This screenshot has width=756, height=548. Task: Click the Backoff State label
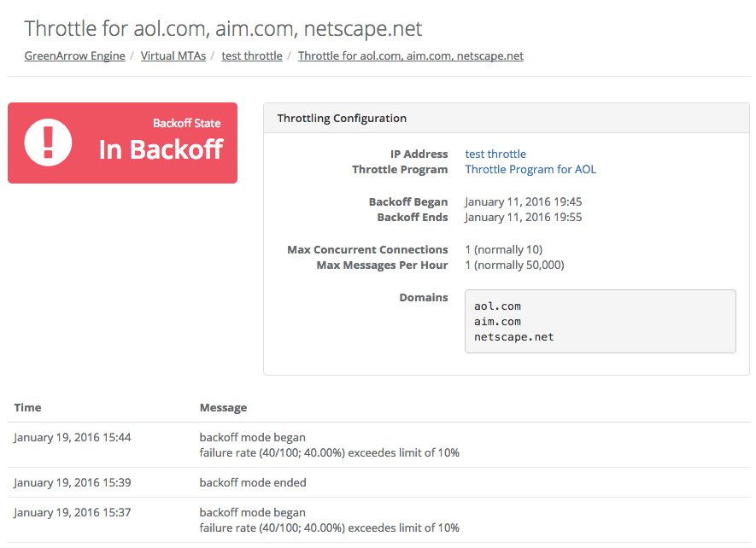coord(186,123)
